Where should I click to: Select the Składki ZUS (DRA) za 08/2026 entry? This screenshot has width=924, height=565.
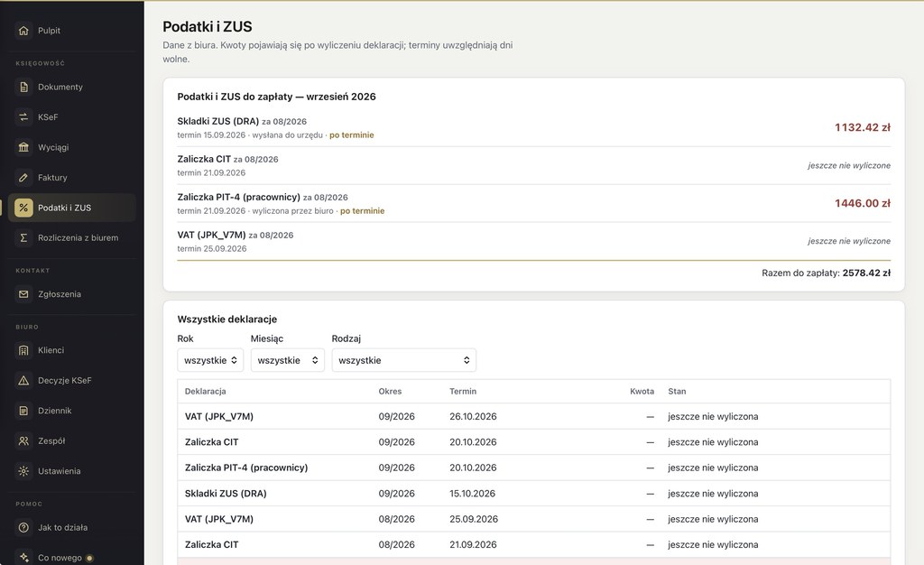(534, 128)
